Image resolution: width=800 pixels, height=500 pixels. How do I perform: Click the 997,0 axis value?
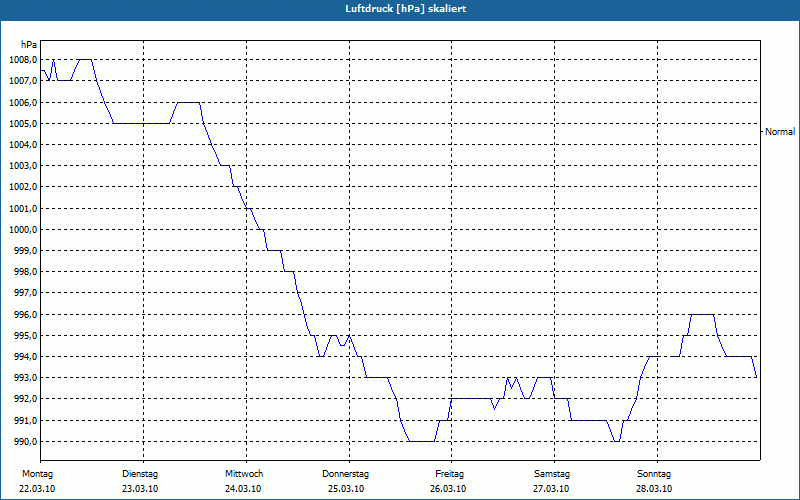point(26,293)
